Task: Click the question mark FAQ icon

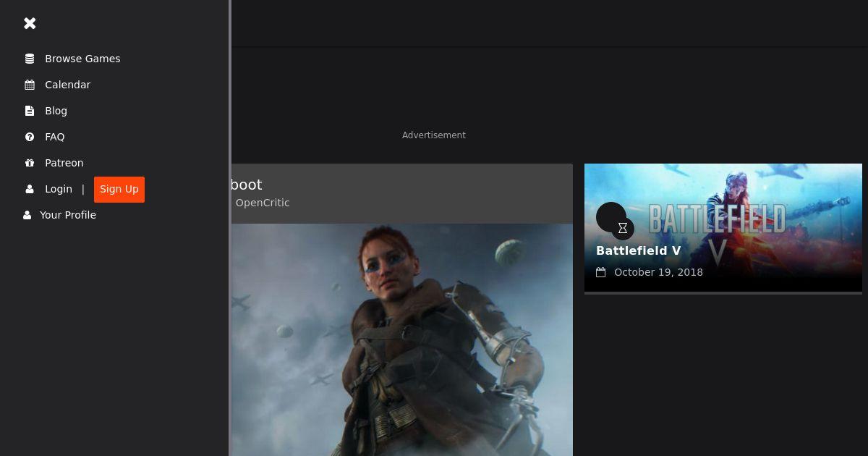Action: [x=30, y=137]
